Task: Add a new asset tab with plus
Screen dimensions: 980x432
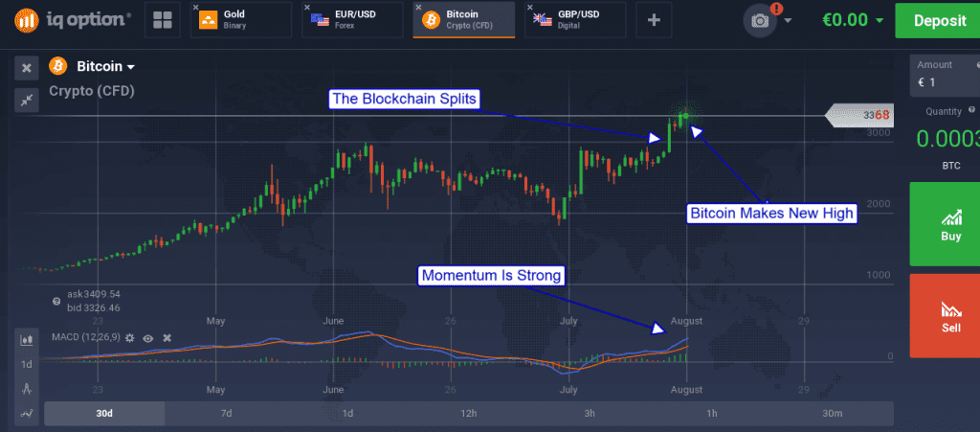Action: tap(654, 20)
